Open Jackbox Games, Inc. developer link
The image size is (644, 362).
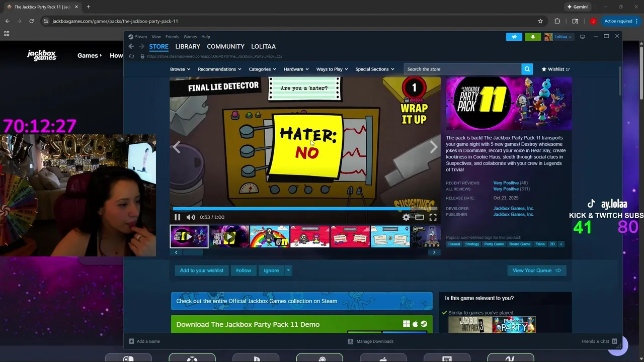[x=513, y=208]
